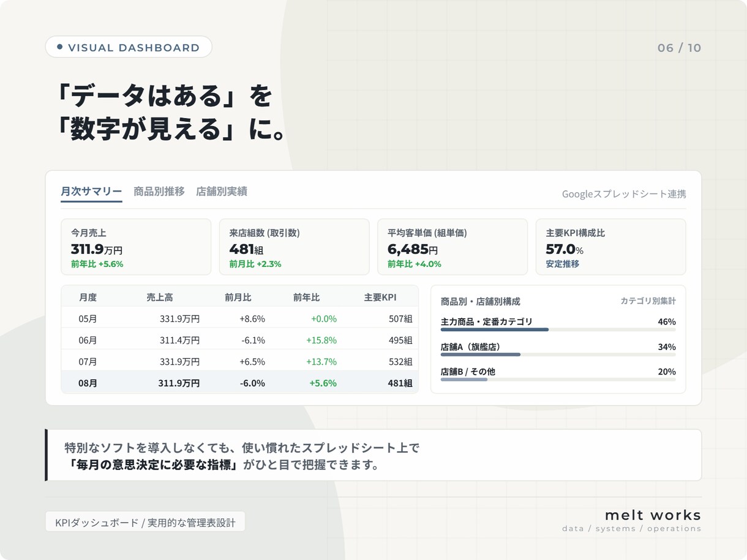
Task: Click the 安定推移 status label
Action: coord(563,264)
